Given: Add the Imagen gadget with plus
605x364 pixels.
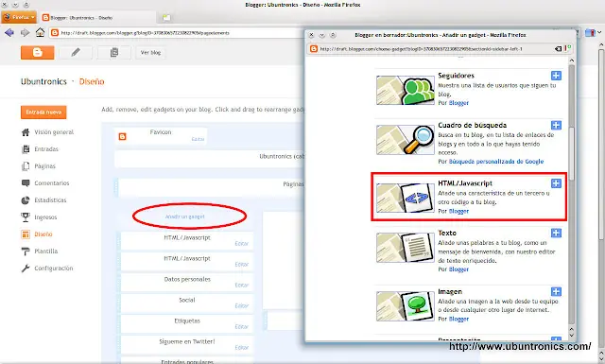Looking at the screenshot, I should click(x=556, y=292).
